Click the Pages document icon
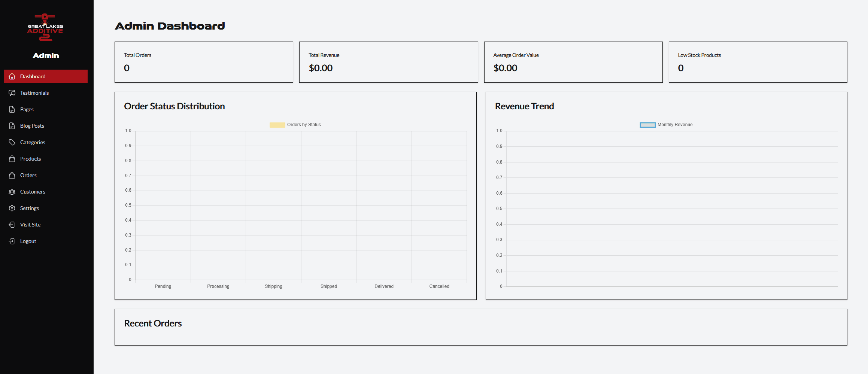868x374 pixels. click(12, 109)
